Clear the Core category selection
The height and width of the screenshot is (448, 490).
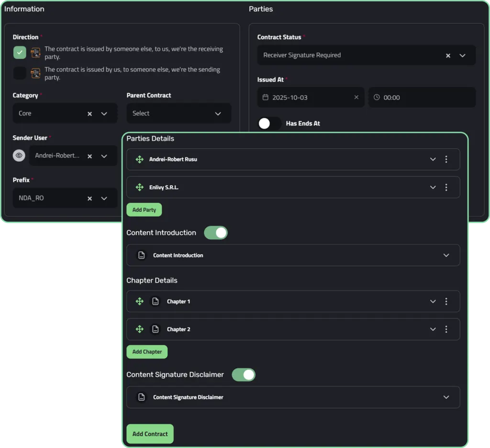click(89, 114)
